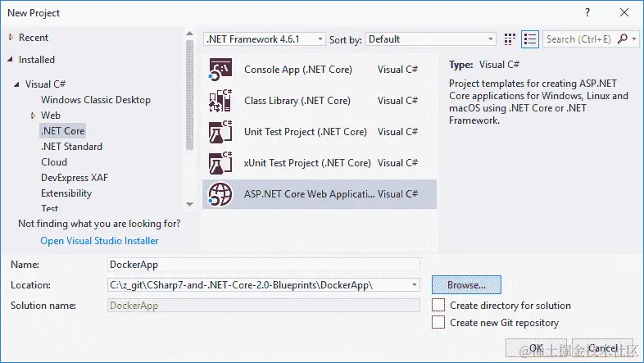Select the .NET Standard category

pyautogui.click(x=71, y=147)
